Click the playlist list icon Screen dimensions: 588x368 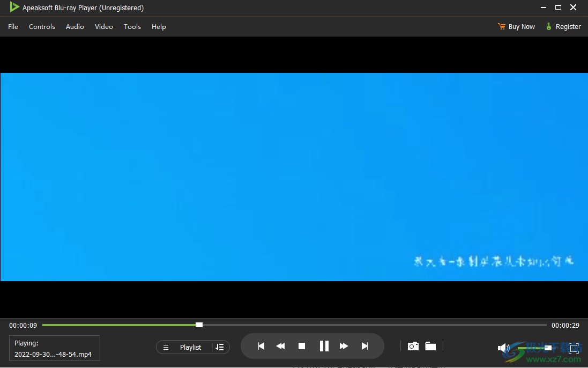pos(166,347)
